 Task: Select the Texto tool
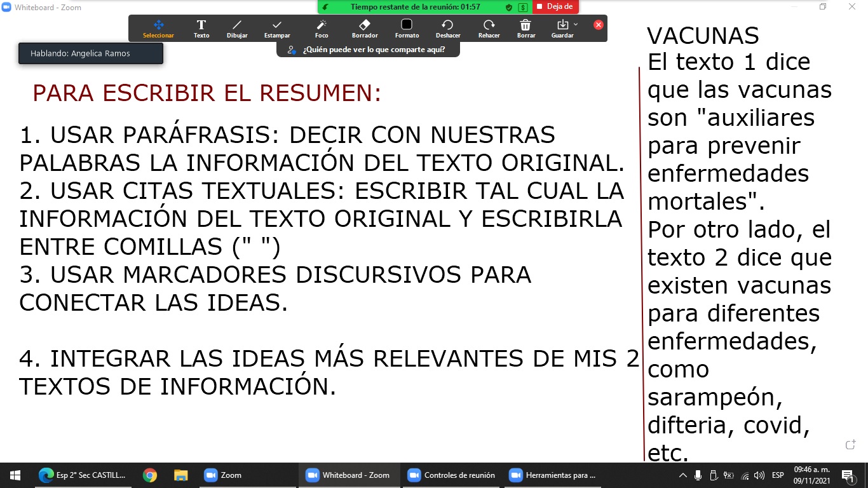(x=201, y=28)
